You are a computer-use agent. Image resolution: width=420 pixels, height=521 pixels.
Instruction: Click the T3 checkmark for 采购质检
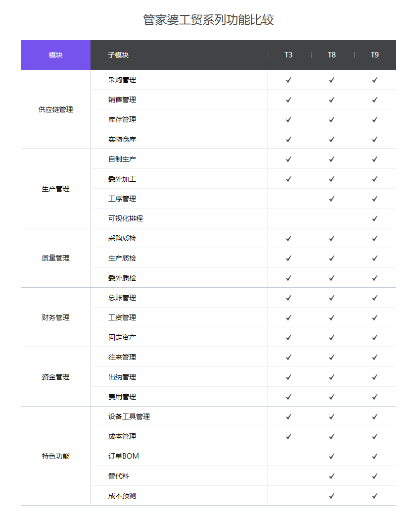pyautogui.click(x=288, y=238)
